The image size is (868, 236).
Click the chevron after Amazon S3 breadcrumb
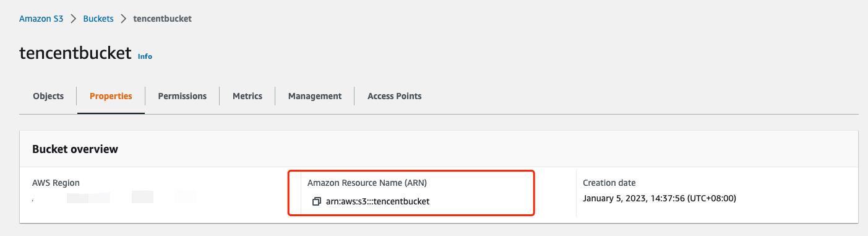pyautogui.click(x=73, y=19)
